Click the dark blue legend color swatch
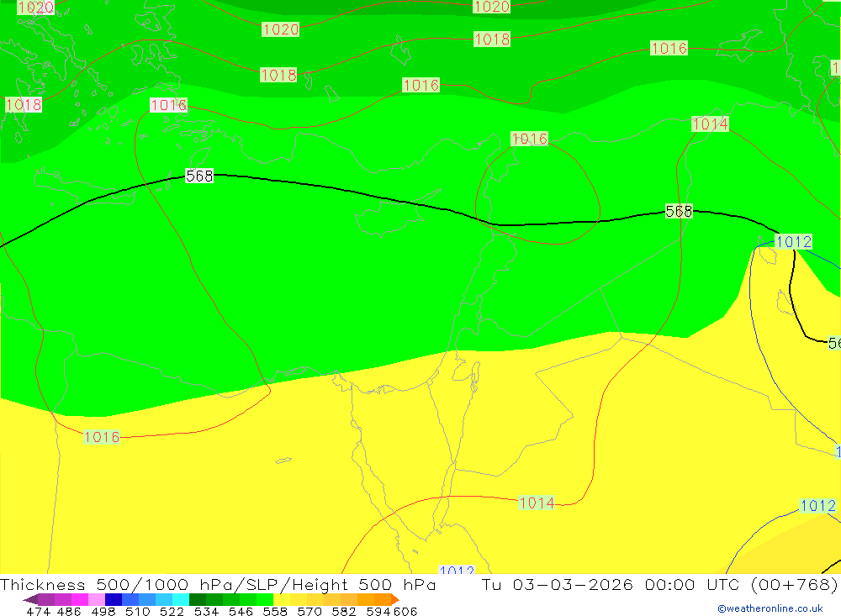This screenshot has width=841, height=616. click(114, 599)
